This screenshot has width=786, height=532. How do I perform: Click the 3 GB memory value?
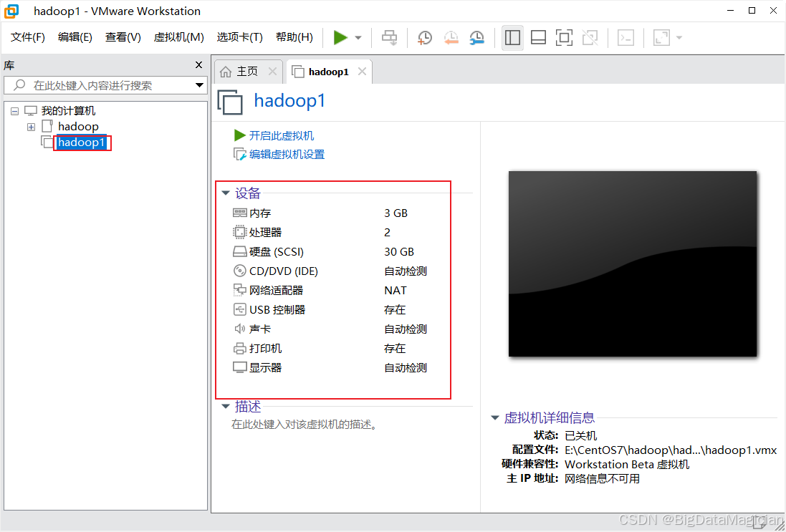396,213
